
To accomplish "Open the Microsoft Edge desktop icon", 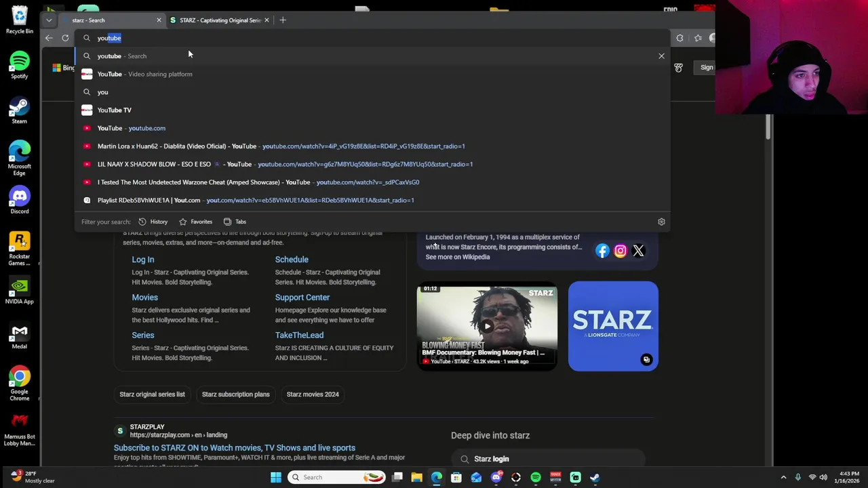I will 20,159.
